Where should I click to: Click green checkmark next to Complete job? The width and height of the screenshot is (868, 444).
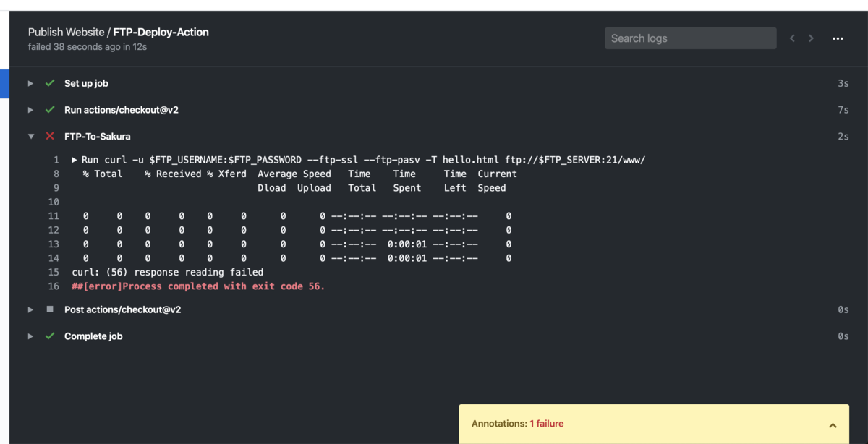[50, 336]
